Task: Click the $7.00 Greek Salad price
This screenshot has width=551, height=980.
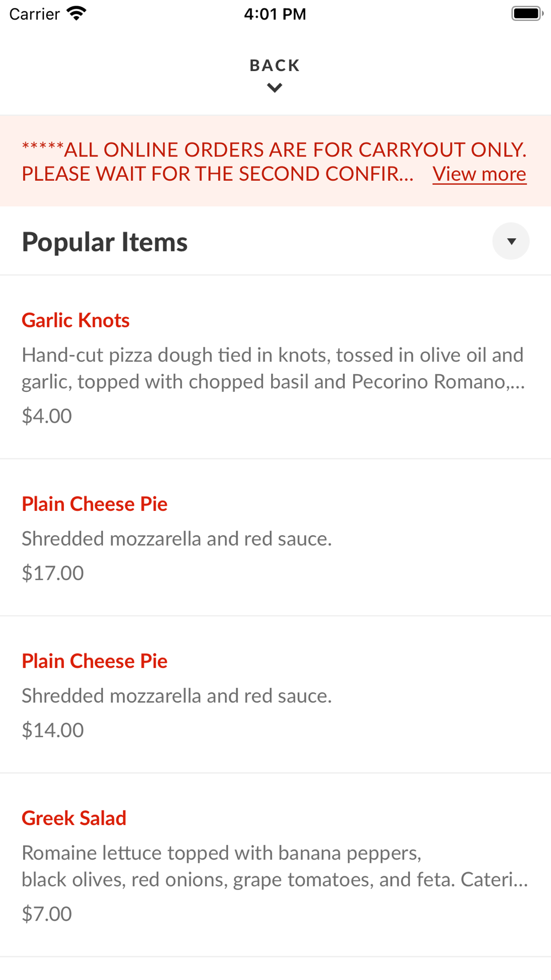Action: [47, 913]
